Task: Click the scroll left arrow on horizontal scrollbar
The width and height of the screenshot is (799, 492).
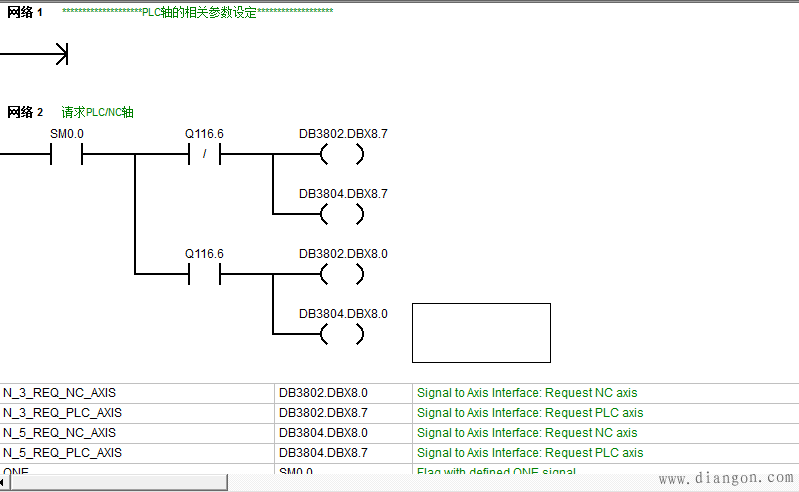Action: click(4, 483)
